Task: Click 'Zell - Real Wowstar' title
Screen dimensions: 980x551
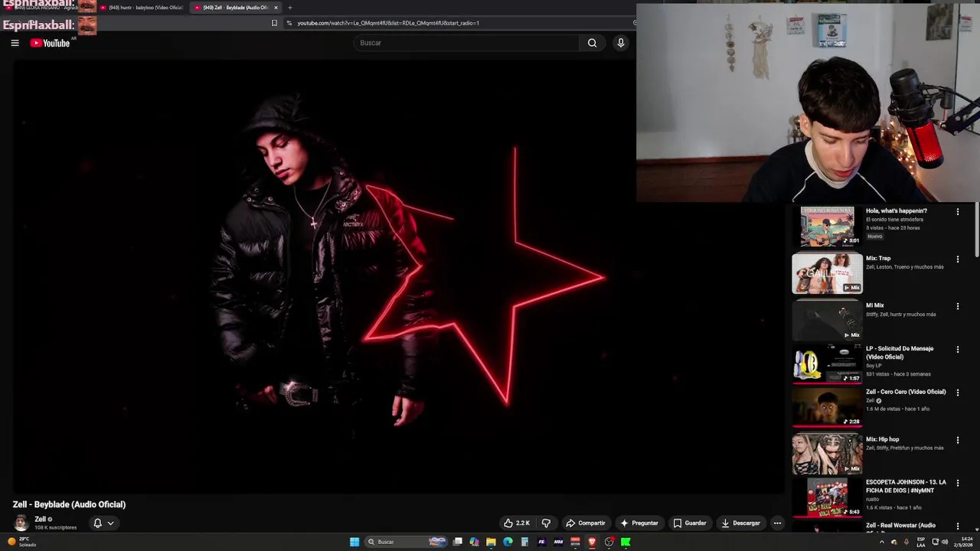Action: pyautogui.click(x=900, y=526)
